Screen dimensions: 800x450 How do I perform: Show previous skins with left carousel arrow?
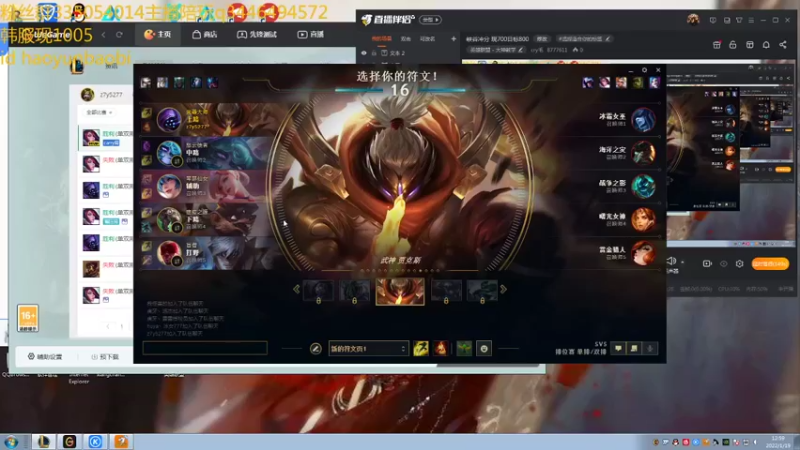296,289
